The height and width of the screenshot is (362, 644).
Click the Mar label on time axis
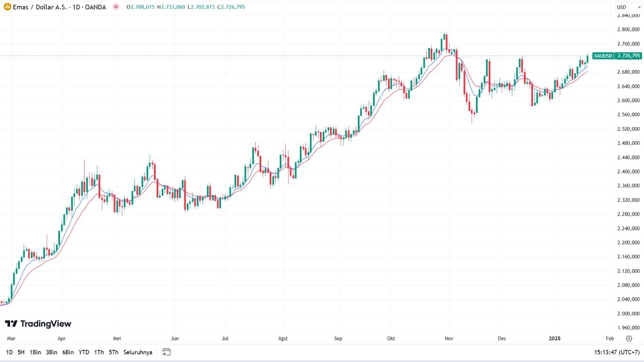(11, 339)
